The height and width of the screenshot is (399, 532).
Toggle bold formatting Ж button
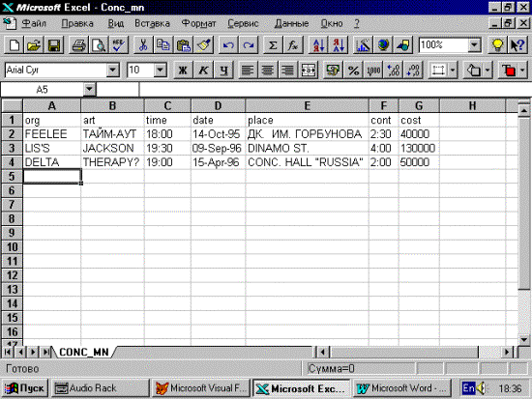[183, 71]
